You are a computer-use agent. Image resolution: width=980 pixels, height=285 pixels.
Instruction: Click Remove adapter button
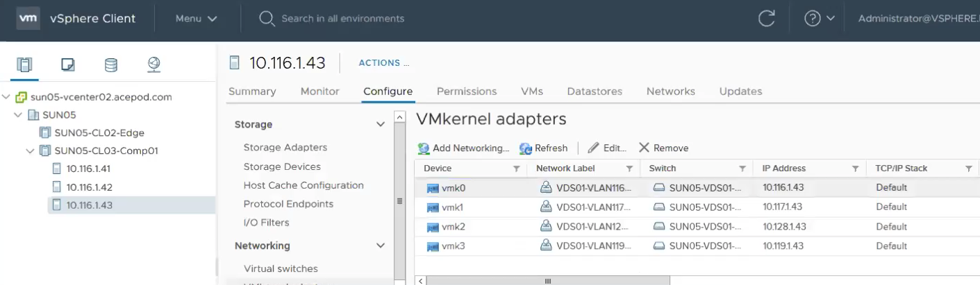[x=663, y=148]
